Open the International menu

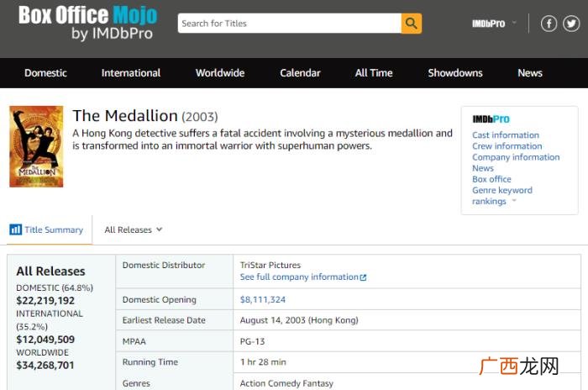point(131,73)
